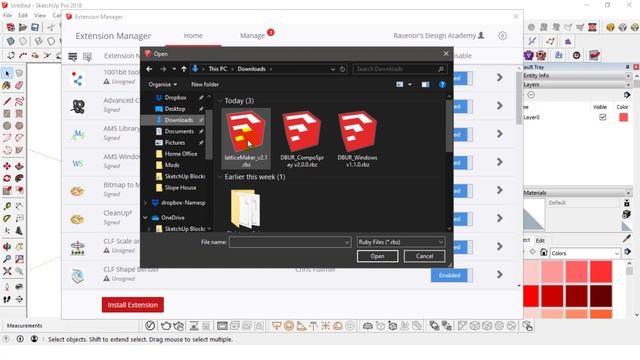The image size is (640, 360).
Task: Select the Freehand drawing tool
Action: pyautogui.click(x=19, y=101)
